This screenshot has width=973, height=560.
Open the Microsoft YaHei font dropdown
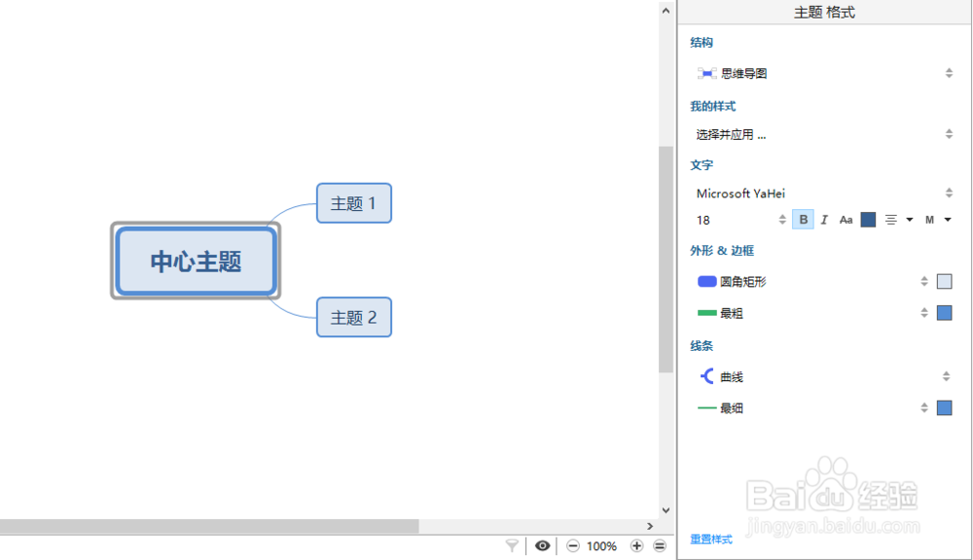click(824, 193)
